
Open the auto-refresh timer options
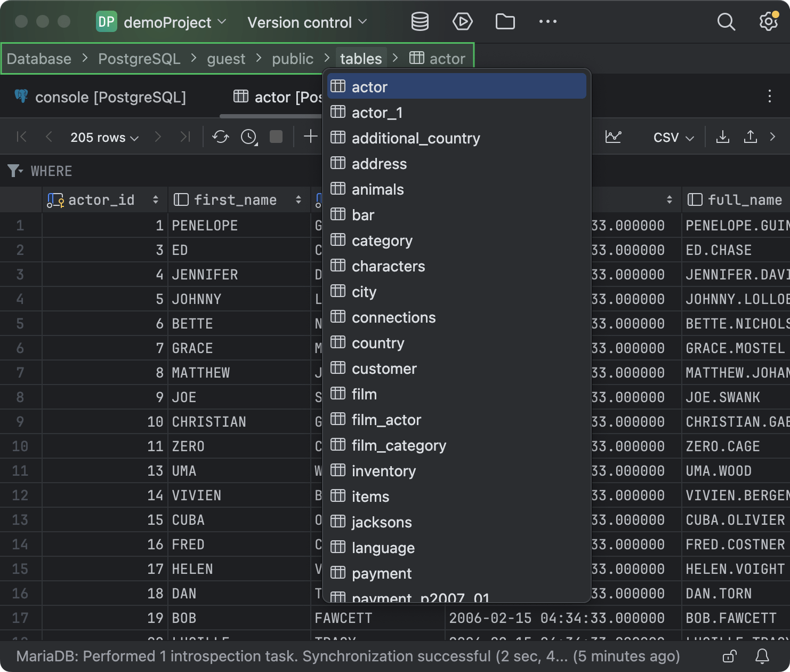(247, 137)
